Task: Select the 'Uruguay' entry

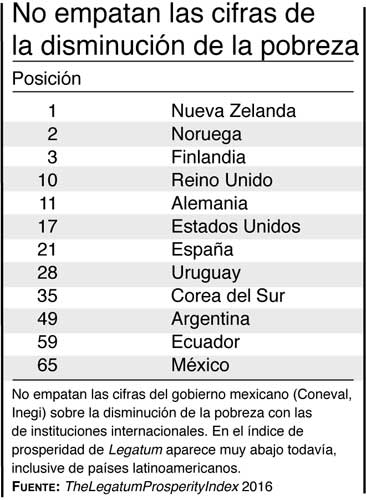Action: point(206,273)
